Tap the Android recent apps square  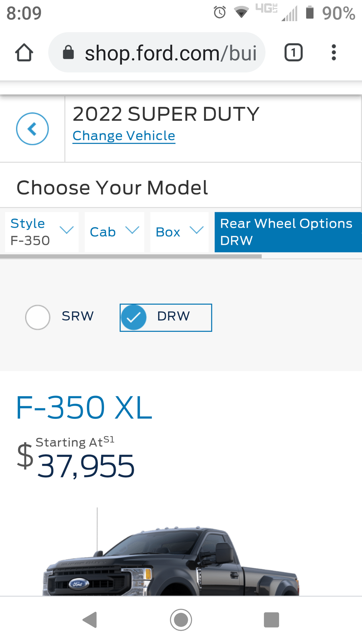click(x=271, y=627)
